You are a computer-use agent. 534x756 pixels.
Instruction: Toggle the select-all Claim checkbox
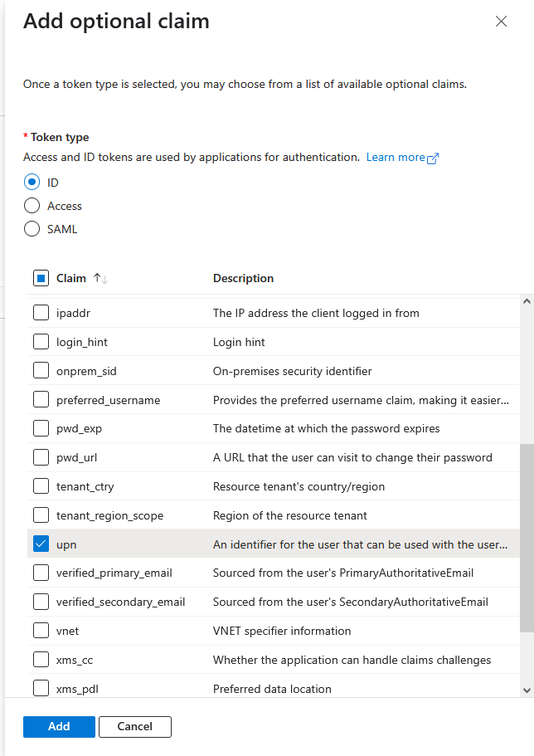pyautogui.click(x=41, y=279)
